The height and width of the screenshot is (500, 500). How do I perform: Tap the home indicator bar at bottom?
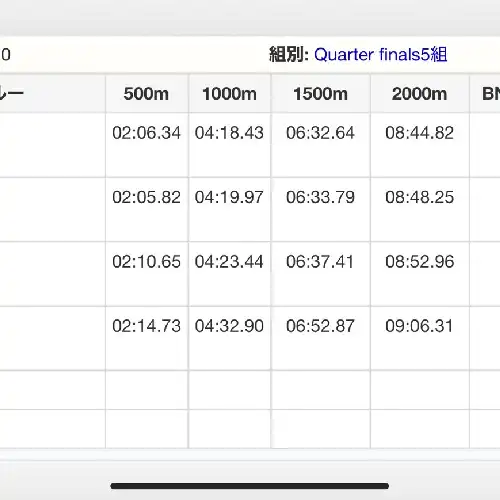click(250, 486)
